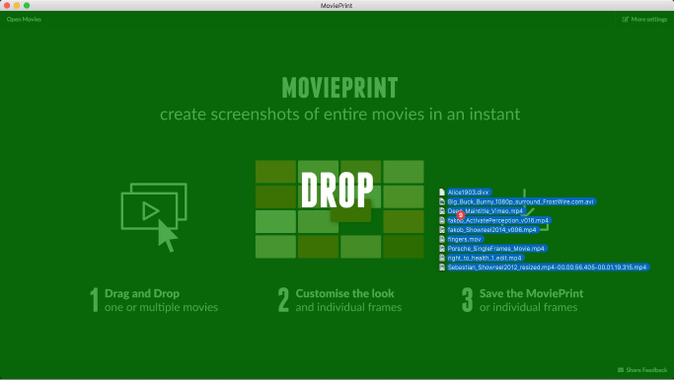Maximize the MoviePrint window with green button
The height and width of the screenshot is (380, 674).
tap(27, 6)
